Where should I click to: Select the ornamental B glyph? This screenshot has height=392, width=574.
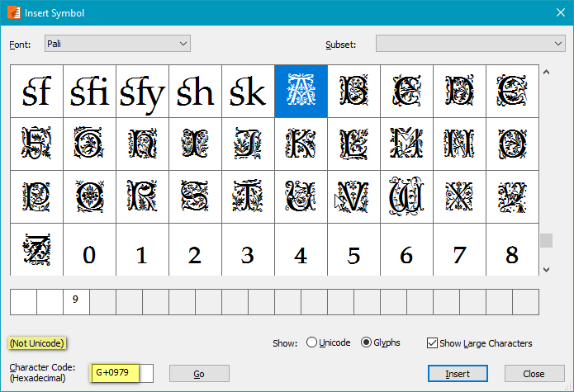354,92
